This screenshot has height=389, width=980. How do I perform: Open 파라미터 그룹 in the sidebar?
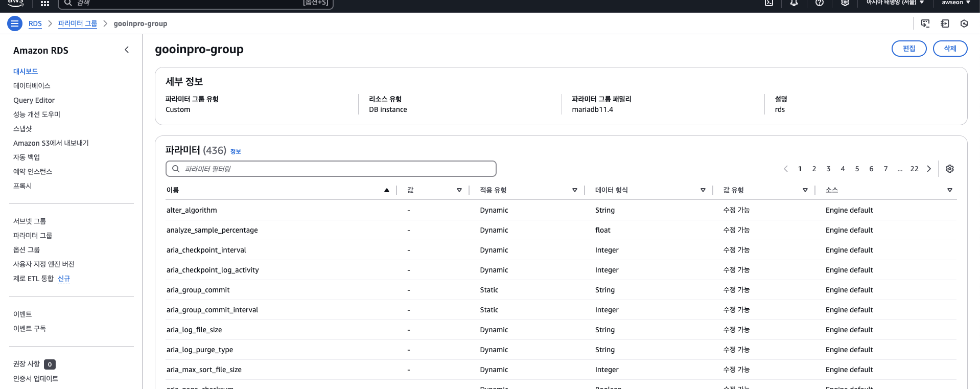pos(33,236)
